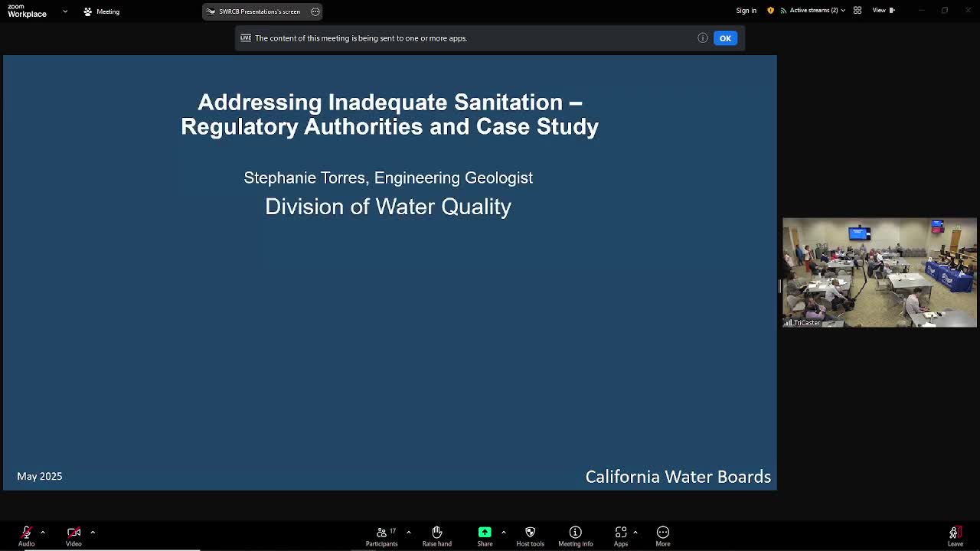Close the Zoom window
The width and height of the screenshot is (980, 551).
[967, 11]
